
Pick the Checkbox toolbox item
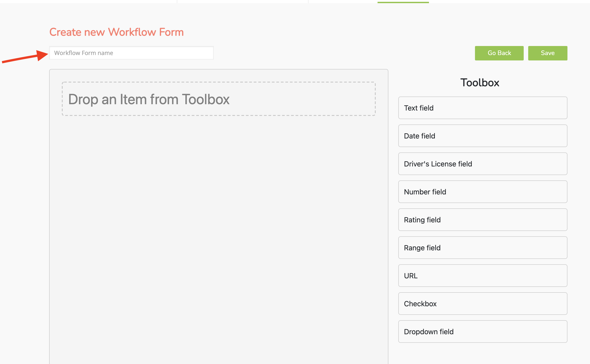tap(482, 304)
